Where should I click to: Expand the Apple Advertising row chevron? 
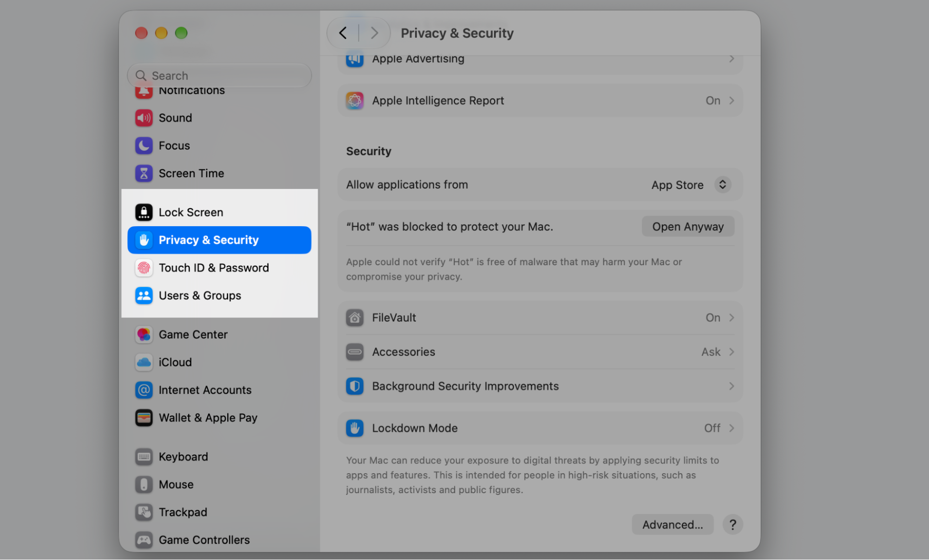[x=731, y=59]
